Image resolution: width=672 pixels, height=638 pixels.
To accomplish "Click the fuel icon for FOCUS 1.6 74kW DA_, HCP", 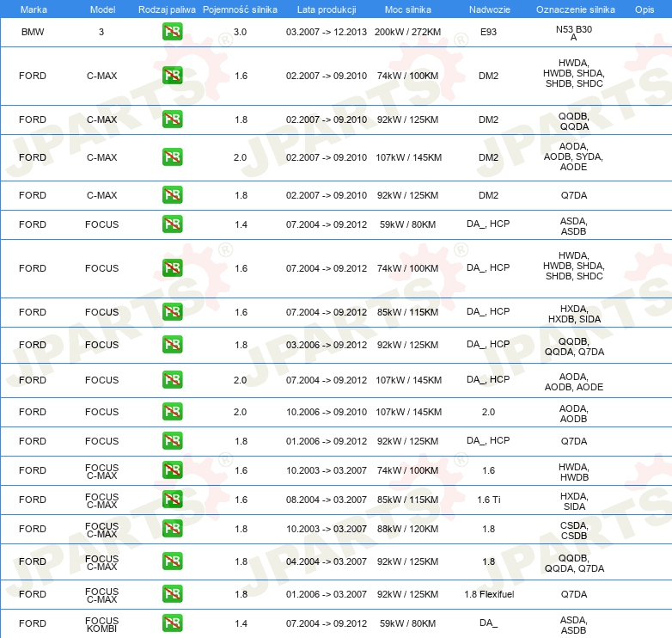I will click(x=172, y=268).
